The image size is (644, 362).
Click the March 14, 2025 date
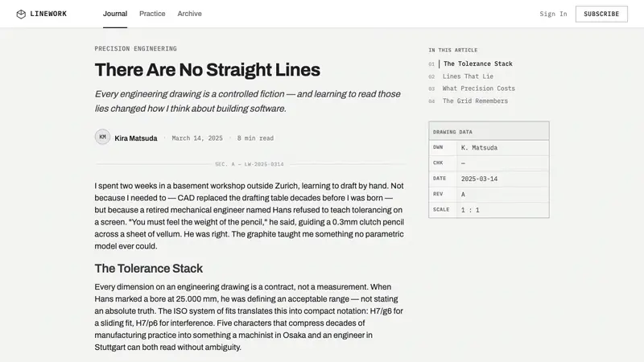[197, 138]
